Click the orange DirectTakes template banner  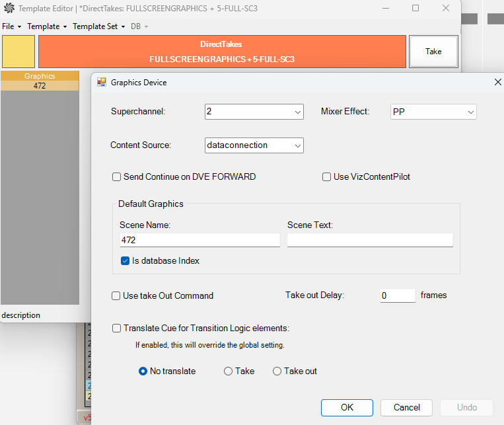click(x=222, y=52)
